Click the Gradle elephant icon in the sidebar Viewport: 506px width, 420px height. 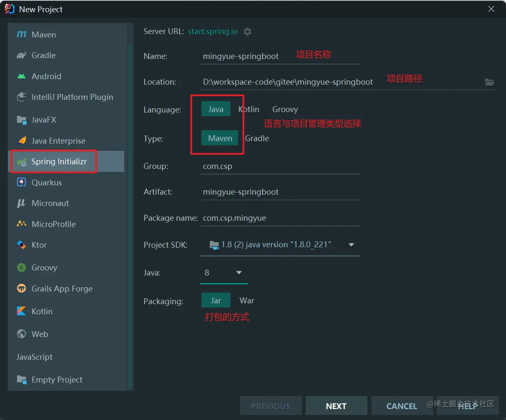[x=21, y=55]
